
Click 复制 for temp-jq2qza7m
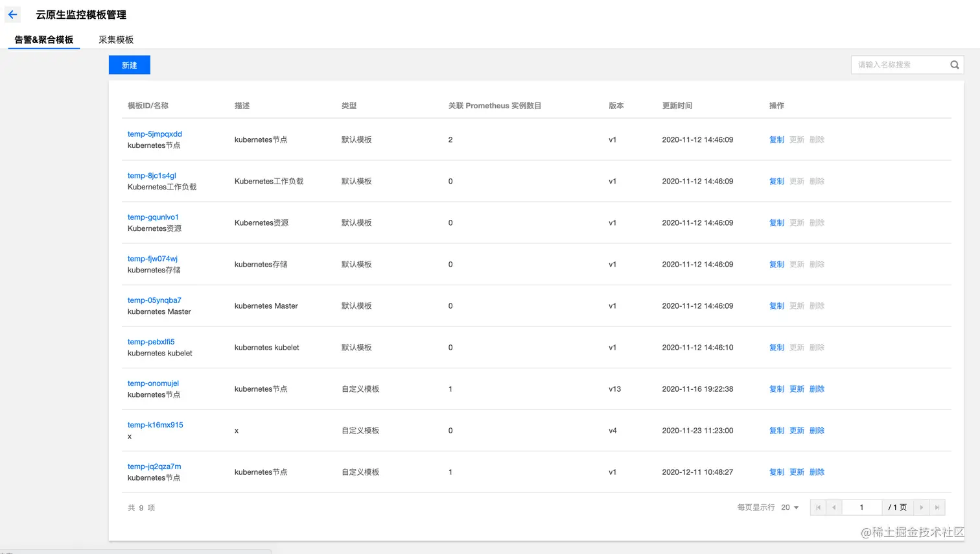[x=776, y=472]
